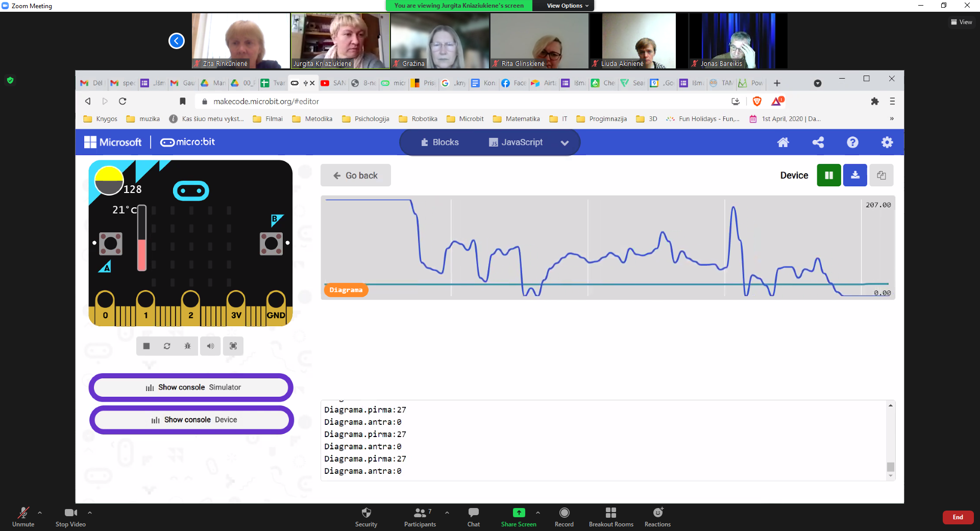Restart the simulator
980x531 pixels.
coord(167,346)
